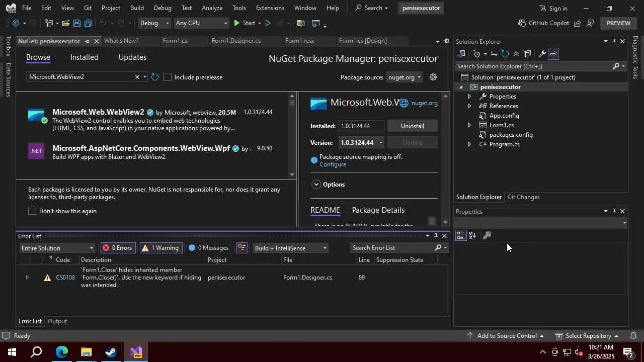This screenshot has height=362, width=644.
Task: Open the Any CPU platform dropdown
Action: tap(201, 23)
